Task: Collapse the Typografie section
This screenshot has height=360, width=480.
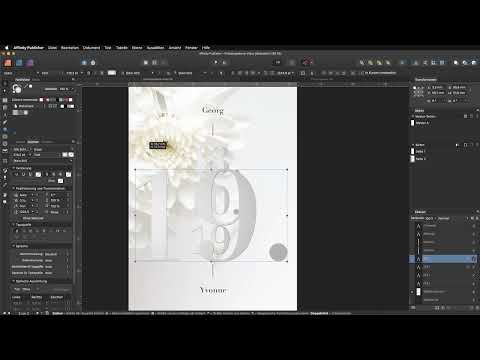Action: click(14, 225)
